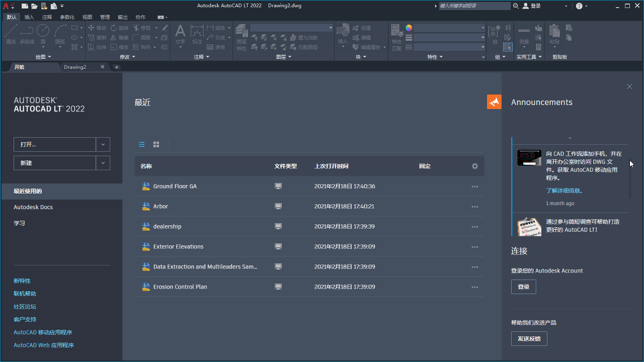644x362 pixels.
Task: Select the Circle (圆) tool
Action: click(43, 34)
